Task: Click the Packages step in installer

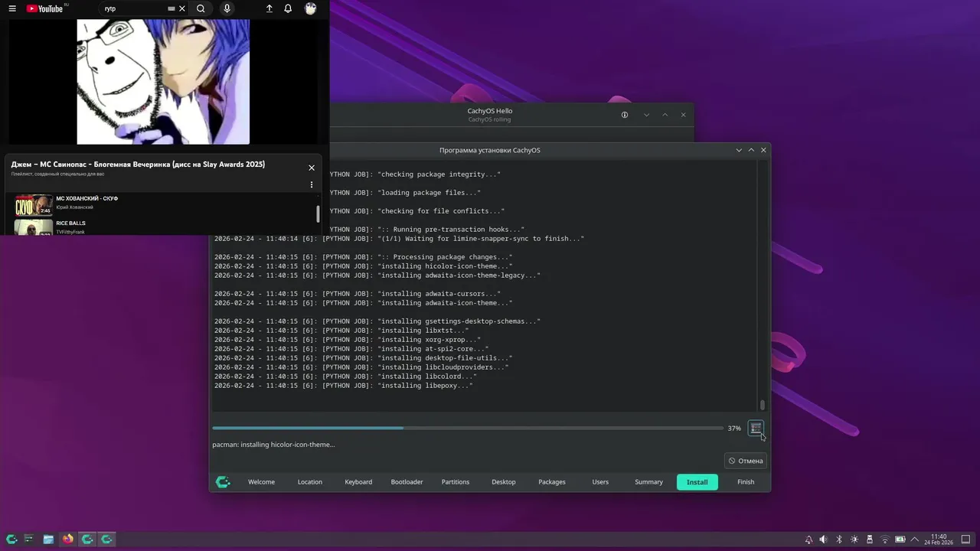Action: (x=552, y=482)
